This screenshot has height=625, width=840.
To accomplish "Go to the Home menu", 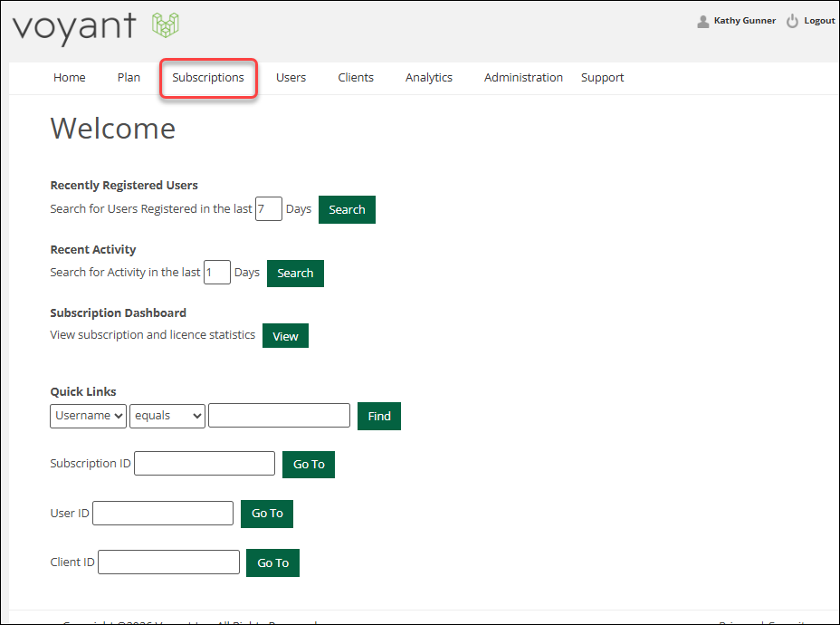I will pos(69,78).
